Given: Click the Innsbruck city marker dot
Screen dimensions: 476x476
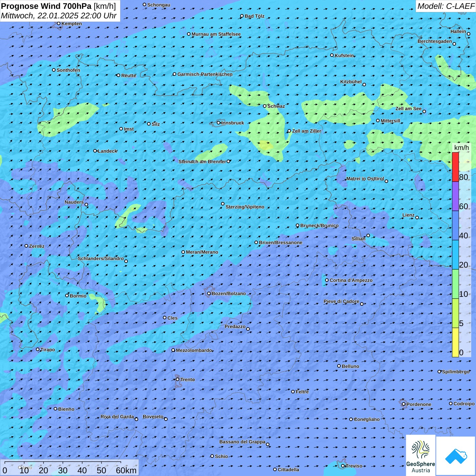Looking at the screenshot, I should 219,123.
